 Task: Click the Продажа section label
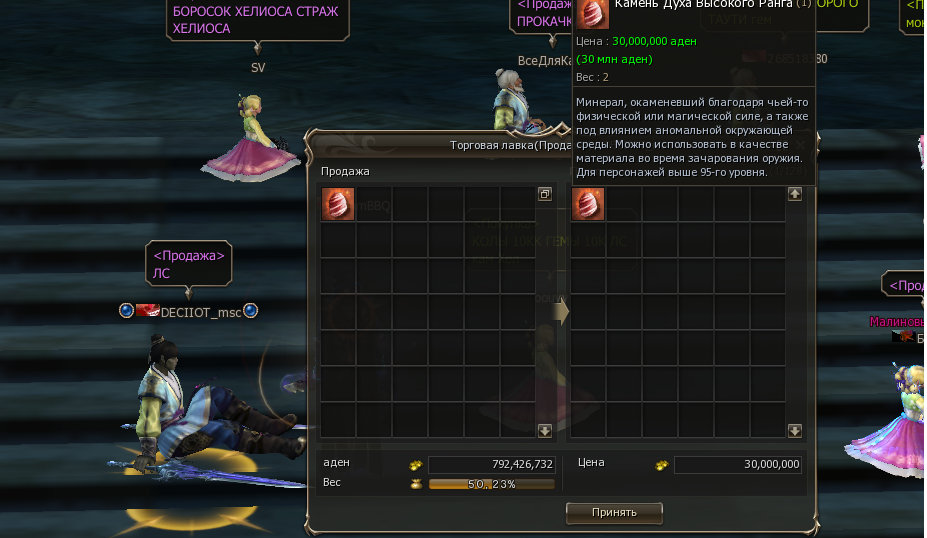pos(345,171)
